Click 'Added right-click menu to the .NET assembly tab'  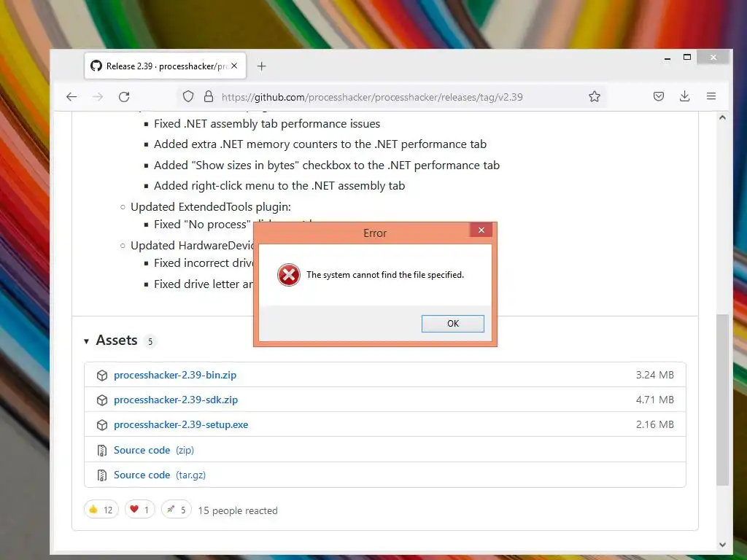click(279, 186)
